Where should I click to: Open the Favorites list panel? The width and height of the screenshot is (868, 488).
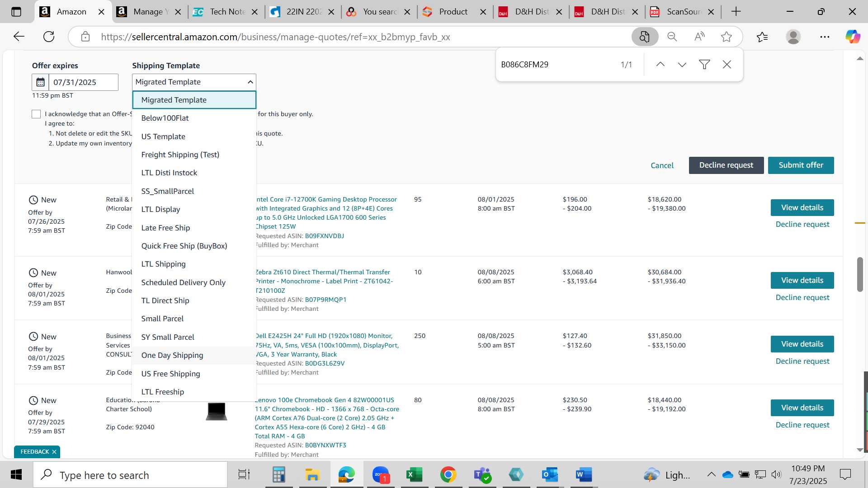(762, 37)
